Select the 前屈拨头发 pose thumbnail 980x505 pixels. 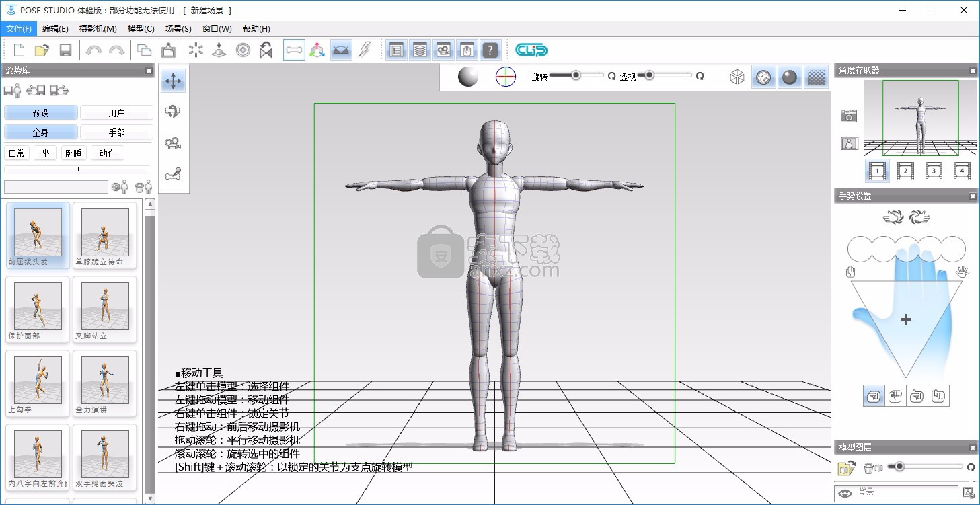[38, 236]
